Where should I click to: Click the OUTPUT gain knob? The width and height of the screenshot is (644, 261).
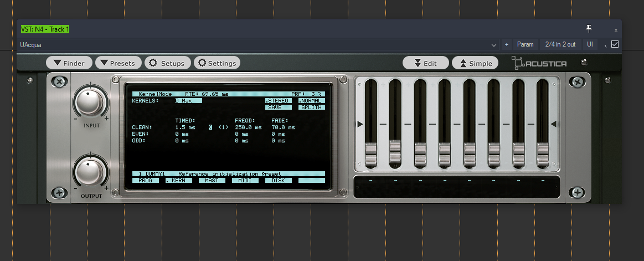89,172
